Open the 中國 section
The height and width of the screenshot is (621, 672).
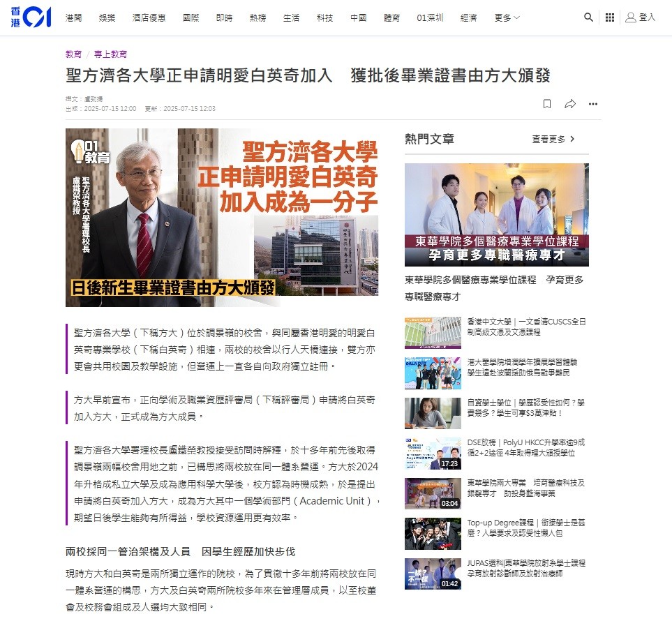coord(358,17)
